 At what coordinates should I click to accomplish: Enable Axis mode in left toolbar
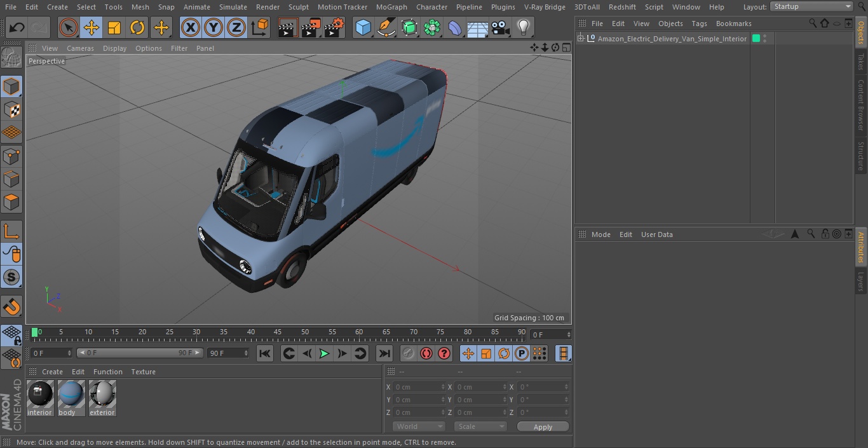point(11,231)
